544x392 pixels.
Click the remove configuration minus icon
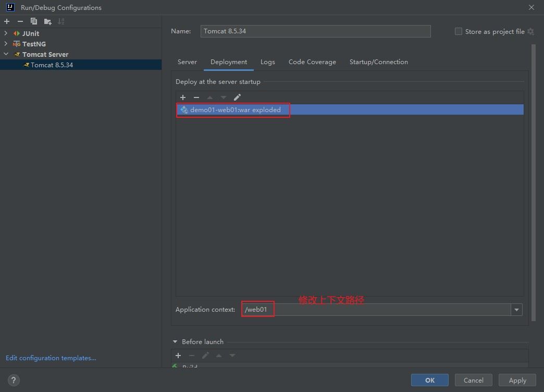coord(20,21)
